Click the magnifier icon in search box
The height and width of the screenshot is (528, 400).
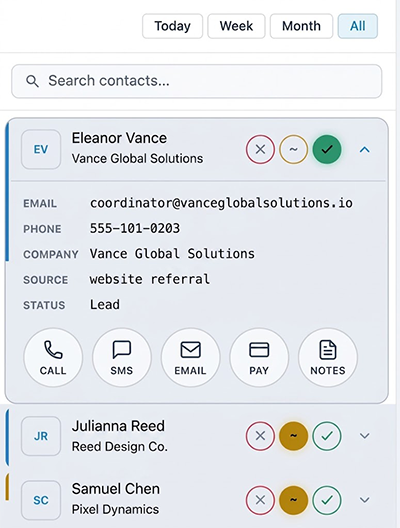32,81
